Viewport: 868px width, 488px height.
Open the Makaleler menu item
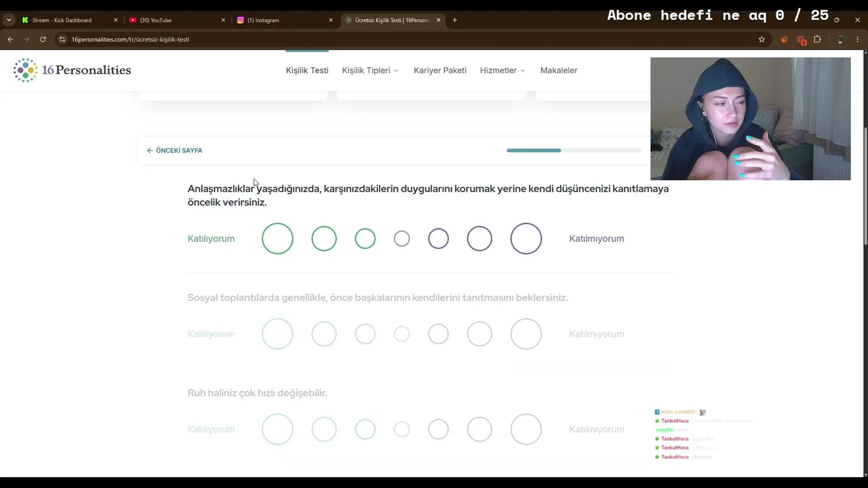[559, 70]
